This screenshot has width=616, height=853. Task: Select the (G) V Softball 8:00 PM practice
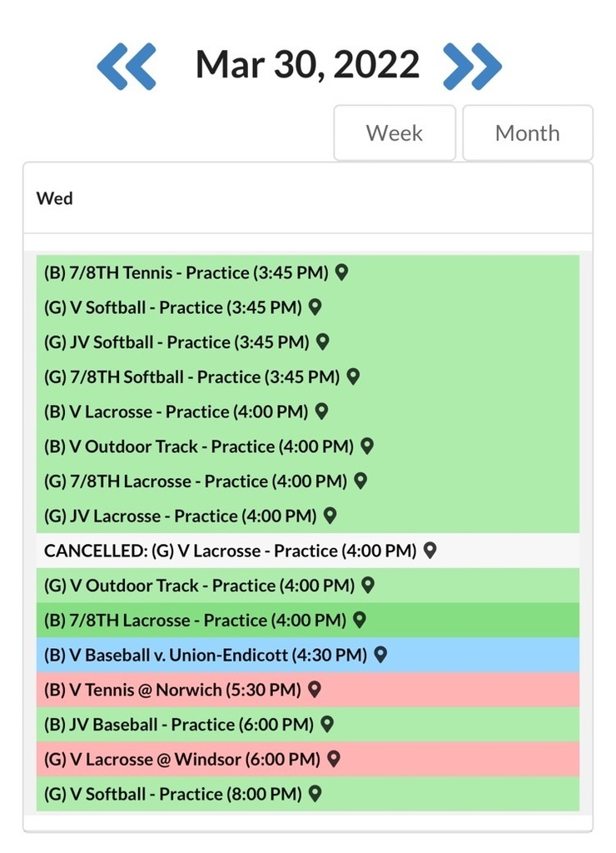175,794
